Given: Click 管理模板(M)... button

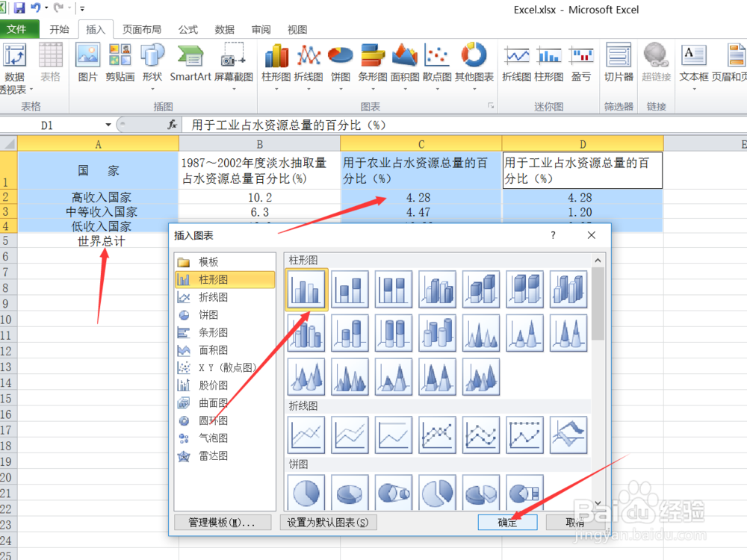Looking at the screenshot, I should [223, 523].
